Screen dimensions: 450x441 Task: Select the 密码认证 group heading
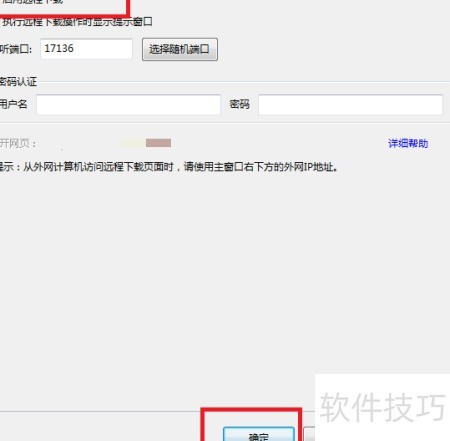tap(18, 82)
